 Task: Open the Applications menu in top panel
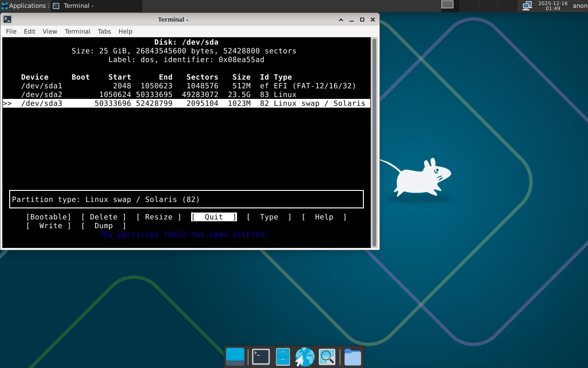point(24,6)
